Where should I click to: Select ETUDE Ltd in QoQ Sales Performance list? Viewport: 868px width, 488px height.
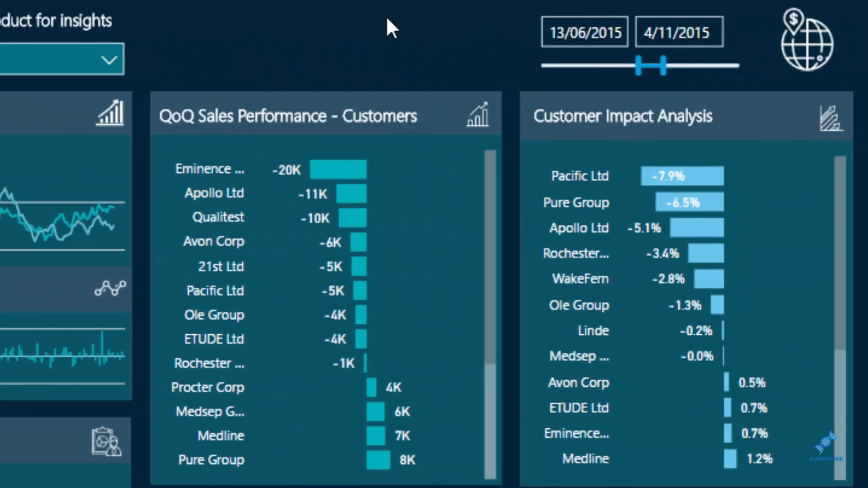214,339
